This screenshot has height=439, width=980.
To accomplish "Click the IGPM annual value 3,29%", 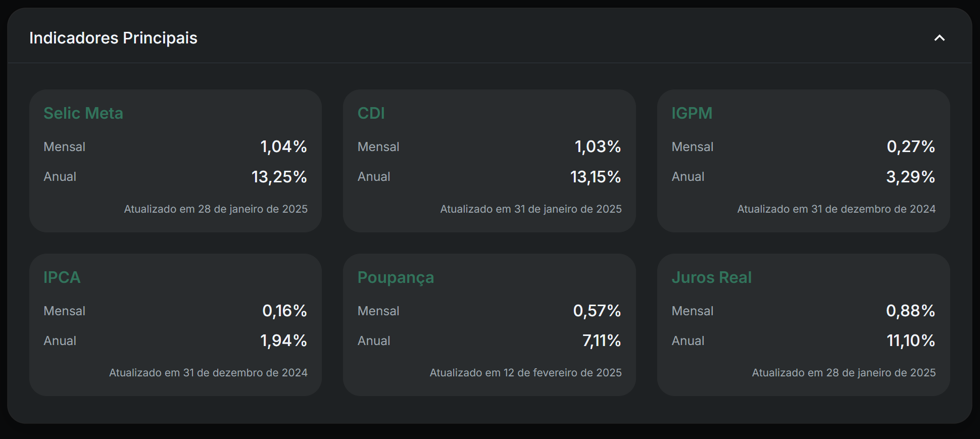I will pyautogui.click(x=911, y=177).
